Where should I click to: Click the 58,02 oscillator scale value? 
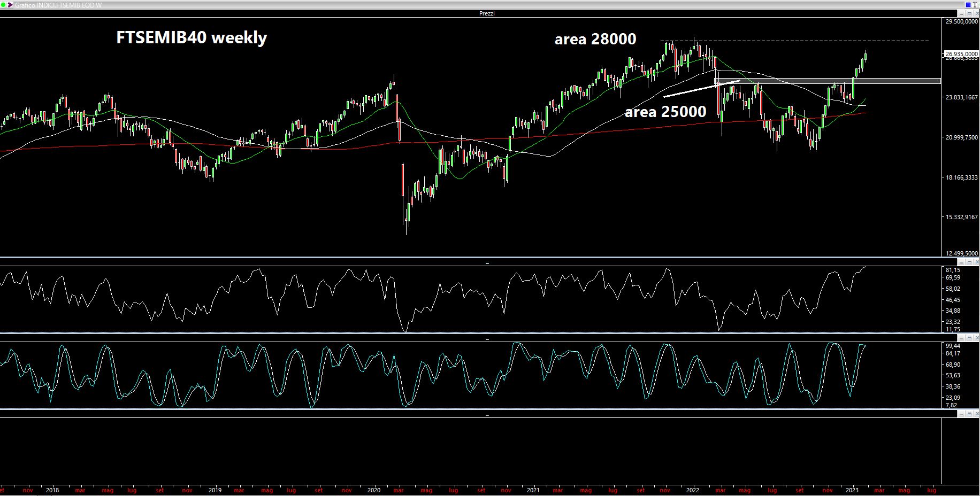pyautogui.click(x=953, y=289)
